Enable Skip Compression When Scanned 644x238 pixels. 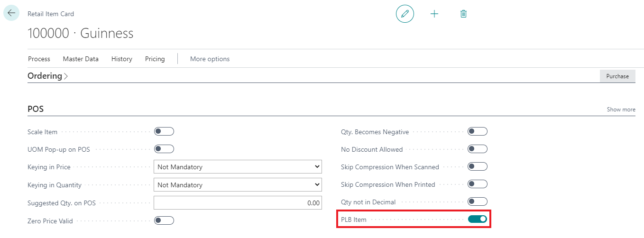[477, 166]
